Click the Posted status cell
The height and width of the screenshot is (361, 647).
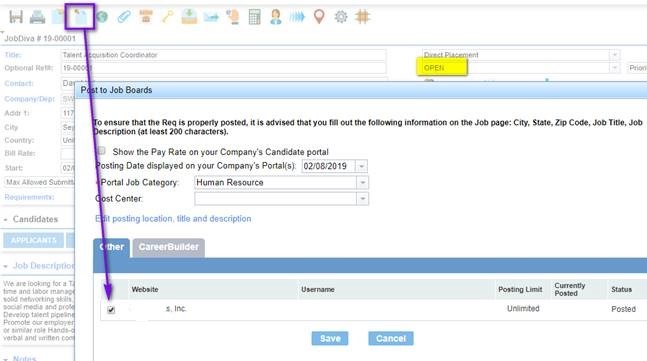(x=623, y=309)
